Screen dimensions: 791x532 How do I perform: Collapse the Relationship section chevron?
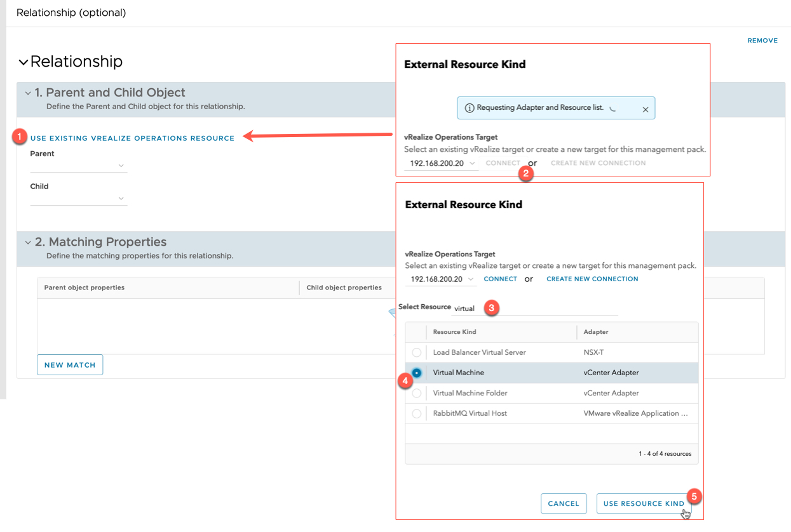point(24,62)
